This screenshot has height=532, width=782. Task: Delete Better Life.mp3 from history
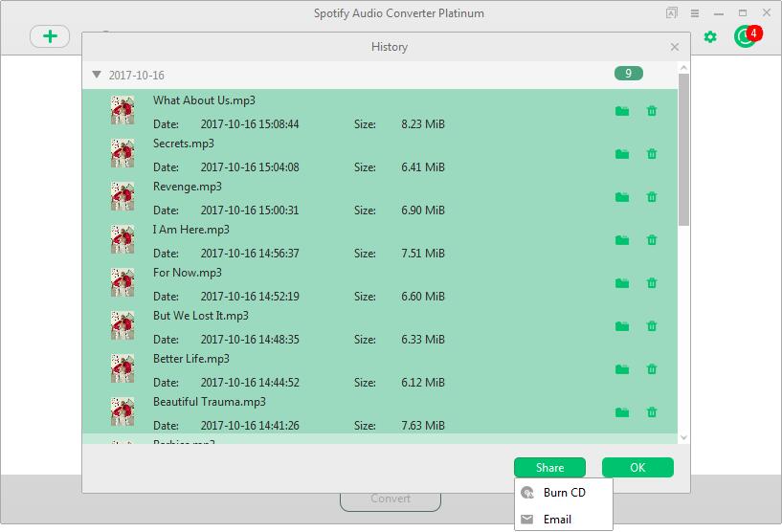pos(651,369)
